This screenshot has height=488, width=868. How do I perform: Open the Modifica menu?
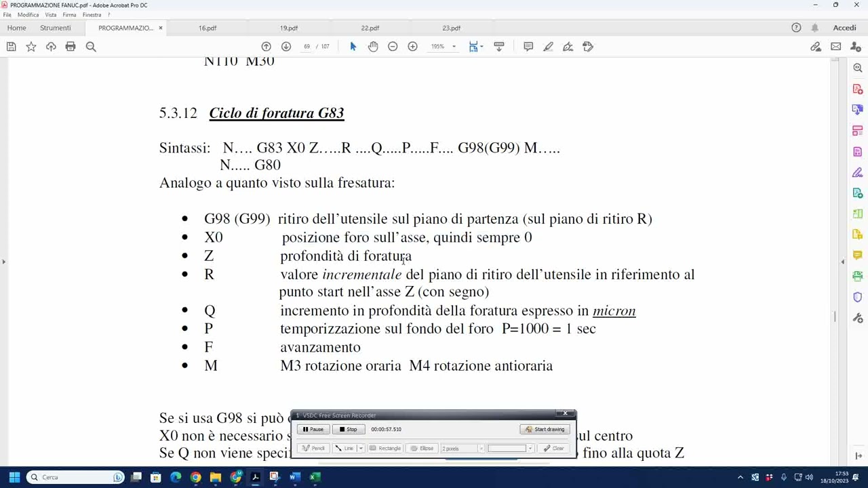click(x=28, y=15)
